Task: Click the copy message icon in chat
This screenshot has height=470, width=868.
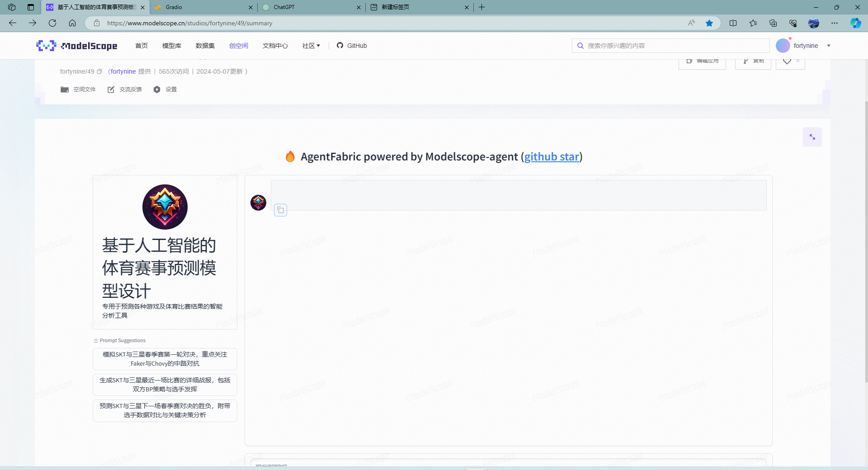Action: pos(280,210)
